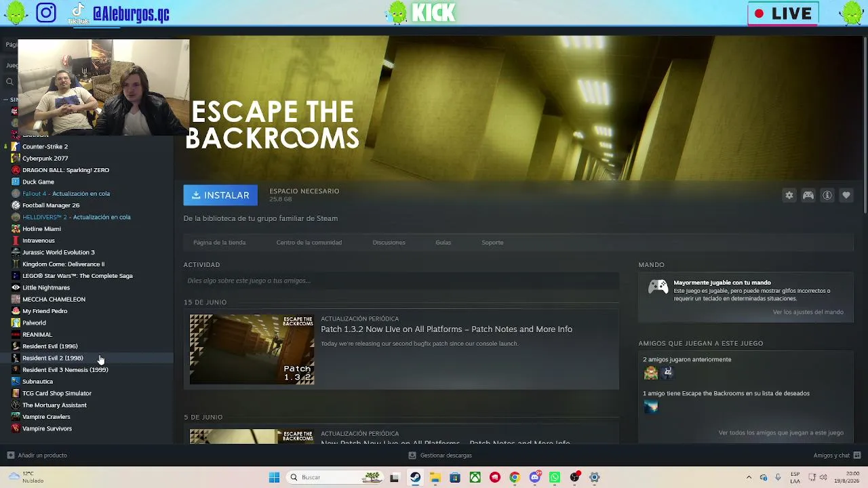Select MECCHA CHAMELEON in library
This screenshot has height=488, width=868.
(x=54, y=300)
